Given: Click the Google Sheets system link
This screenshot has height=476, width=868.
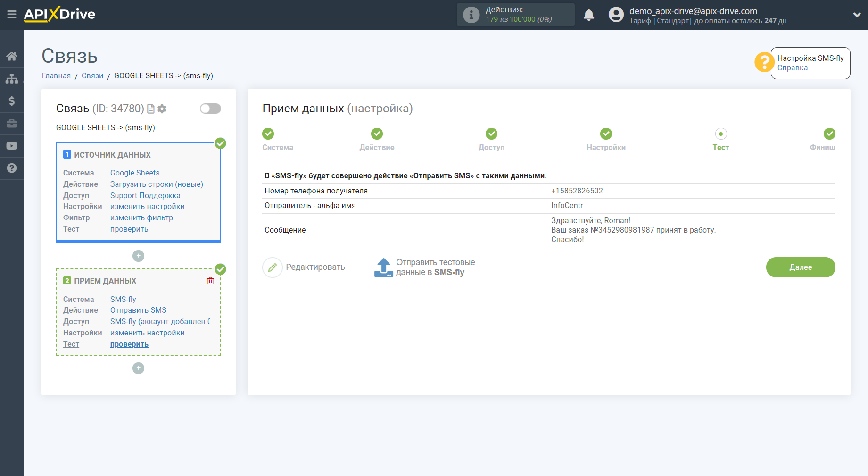Looking at the screenshot, I should (135, 173).
